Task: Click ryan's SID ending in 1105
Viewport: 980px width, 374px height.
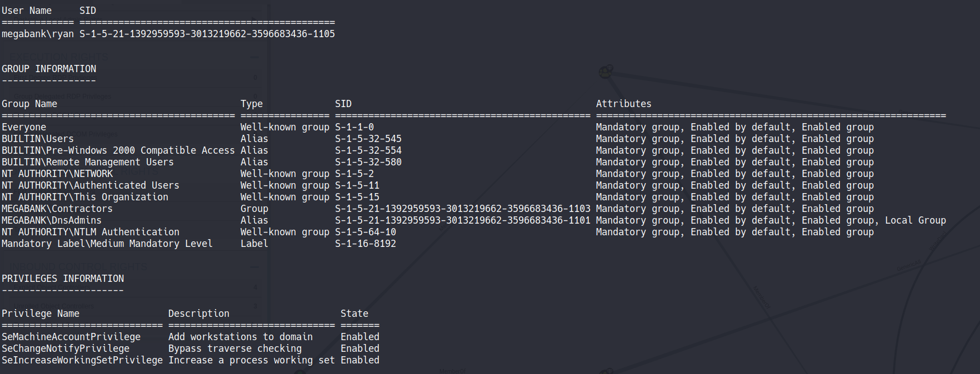Action: (207, 34)
